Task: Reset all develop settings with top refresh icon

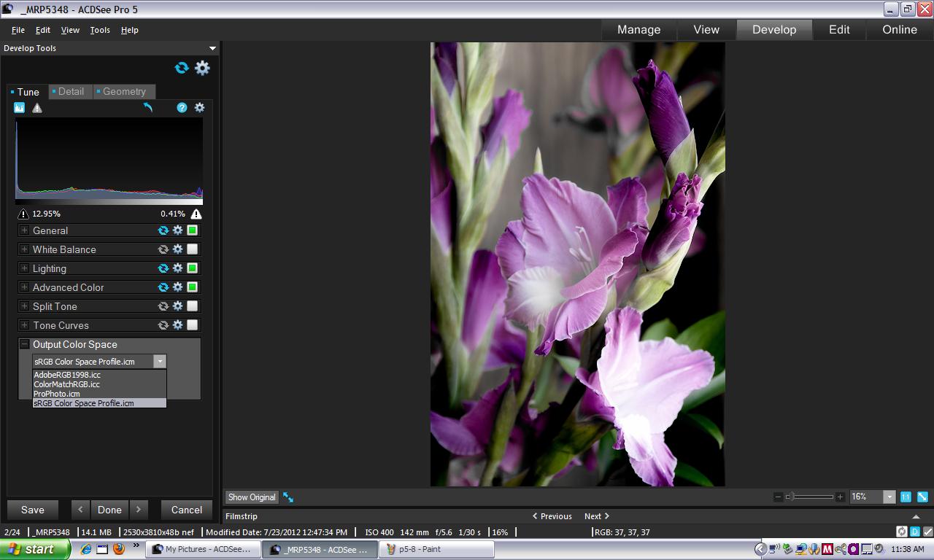Action: pyautogui.click(x=182, y=68)
